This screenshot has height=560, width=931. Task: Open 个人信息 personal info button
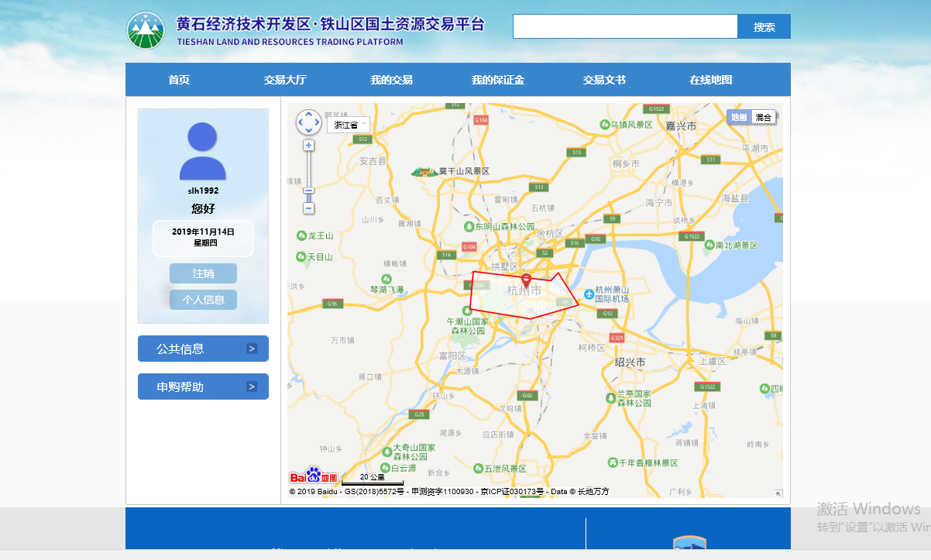point(203,300)
